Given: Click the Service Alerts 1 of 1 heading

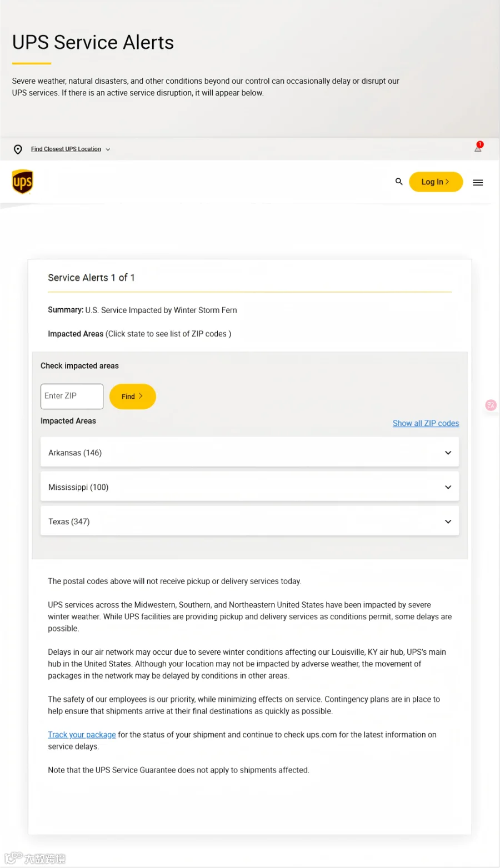Looking at the screenshot, I should (x=91, y=278).
